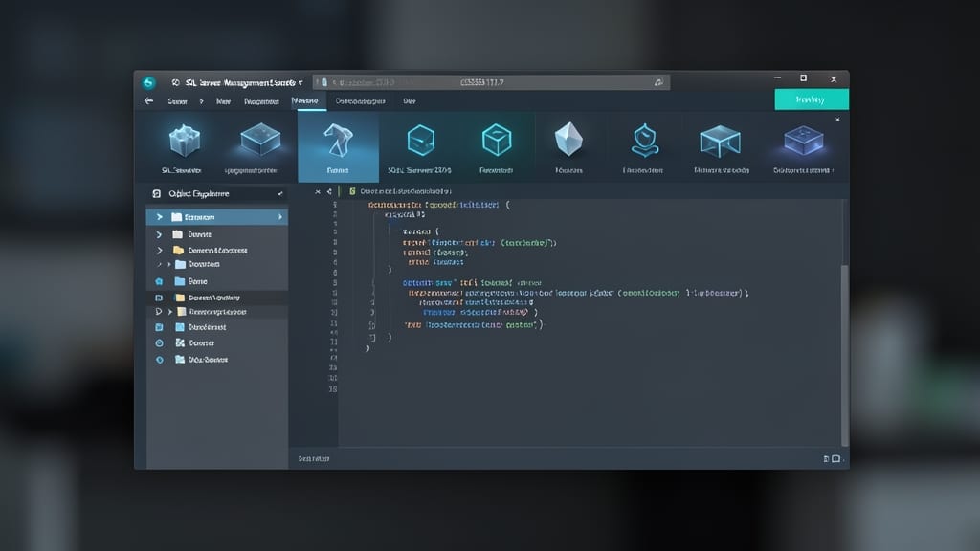Go back using the left arrow icon
The height and width of the screenshot is (551, 980).
point(148,100)
